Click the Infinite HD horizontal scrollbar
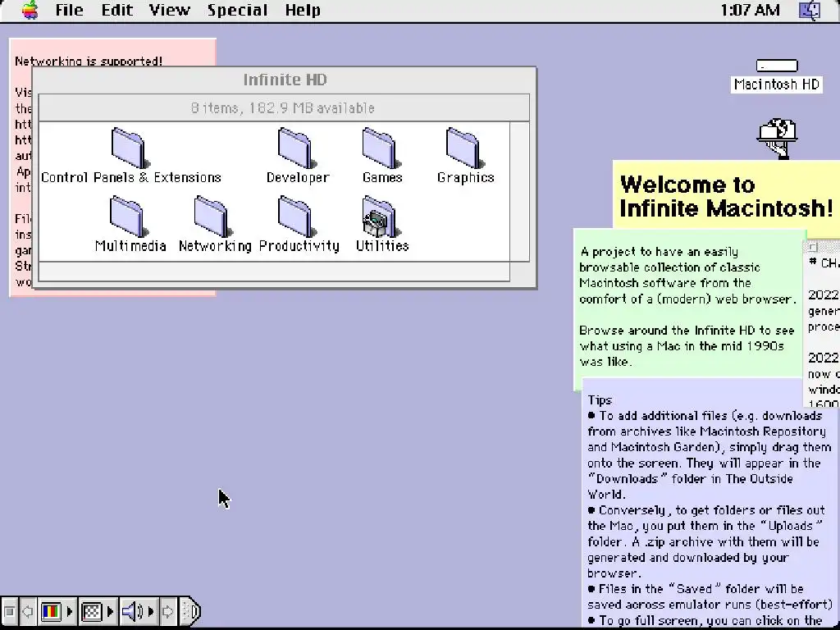The width and height of the screenshot is (840, 630). 274,271
